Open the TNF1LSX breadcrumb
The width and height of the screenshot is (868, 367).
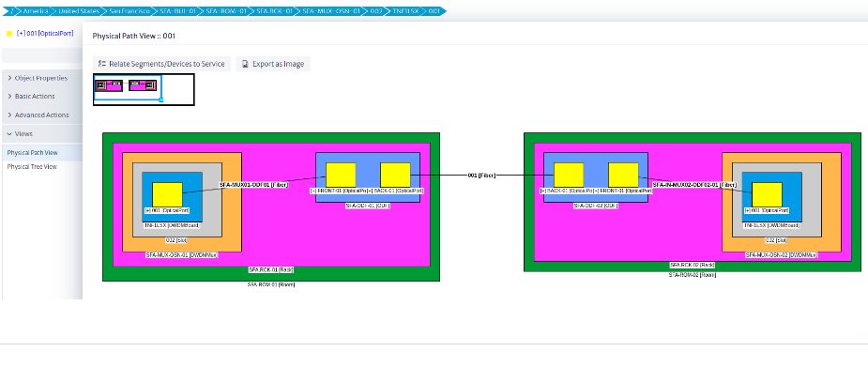coord(404,11)
